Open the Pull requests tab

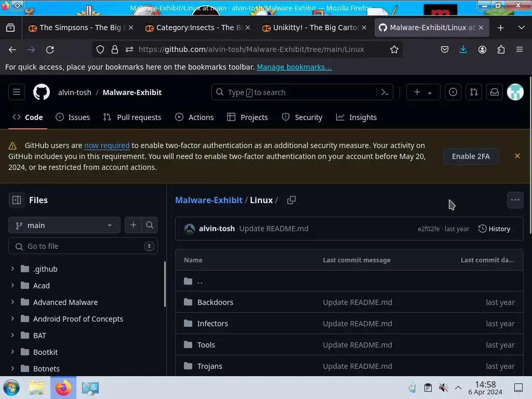132,117
